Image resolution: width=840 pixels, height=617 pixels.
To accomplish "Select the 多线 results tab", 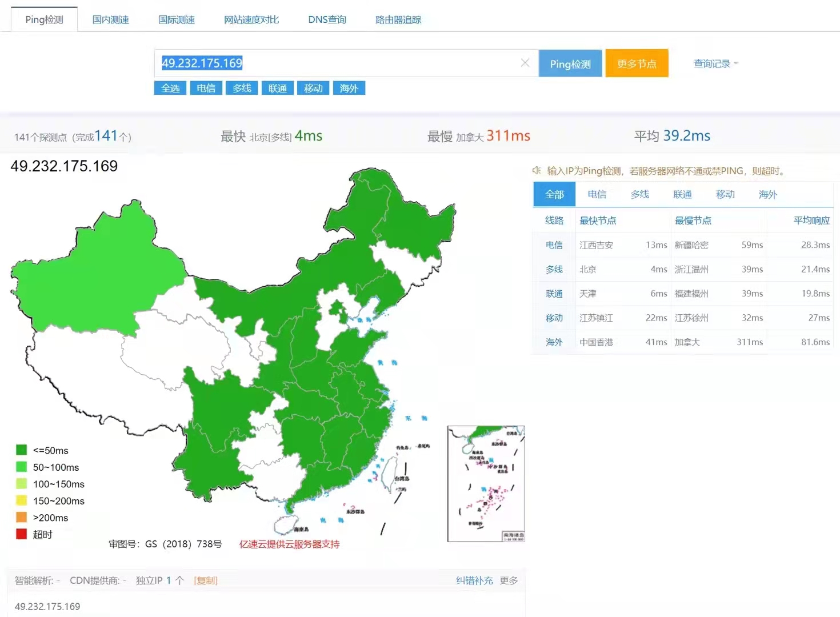I will (640, 194).
